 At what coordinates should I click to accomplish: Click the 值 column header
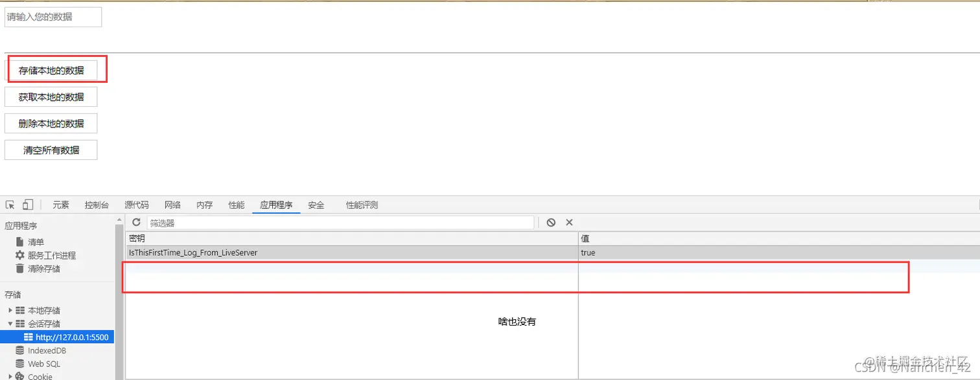click(x=779, y=239)
